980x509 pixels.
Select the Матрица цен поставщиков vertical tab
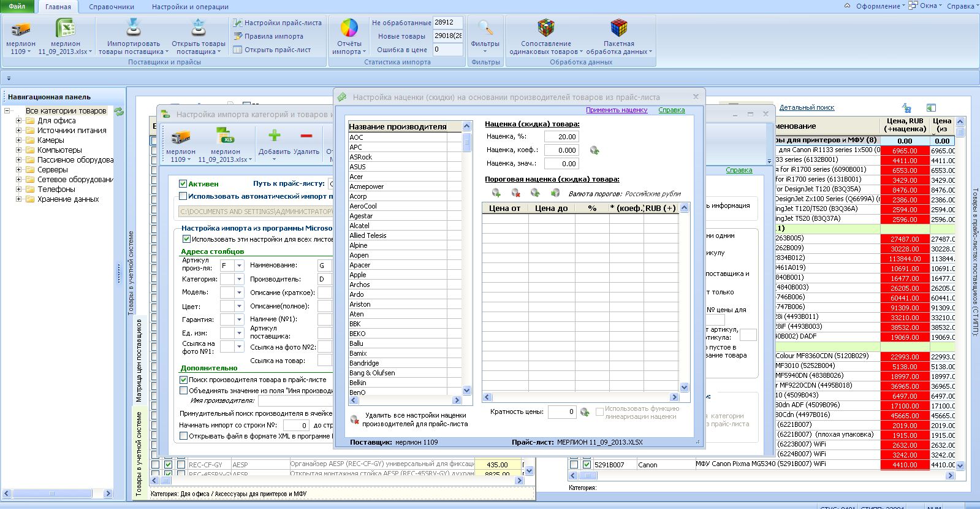[139, 361]
